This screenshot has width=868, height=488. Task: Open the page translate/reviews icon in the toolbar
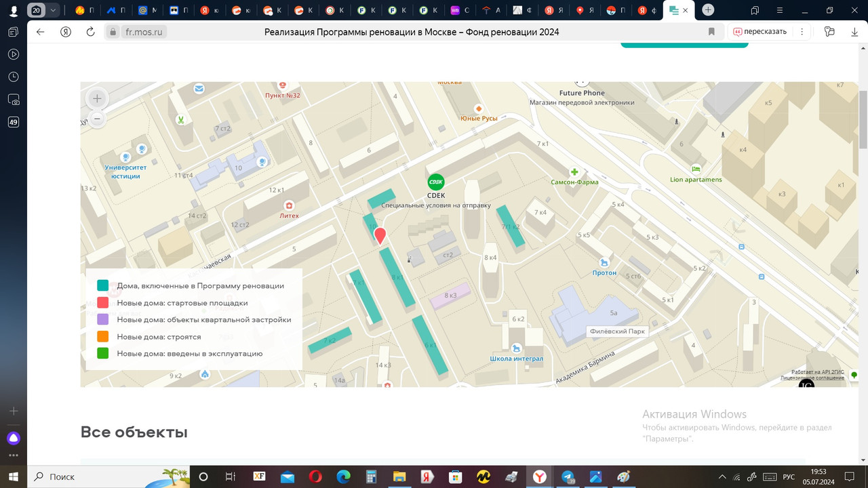[x=829, y=32]
